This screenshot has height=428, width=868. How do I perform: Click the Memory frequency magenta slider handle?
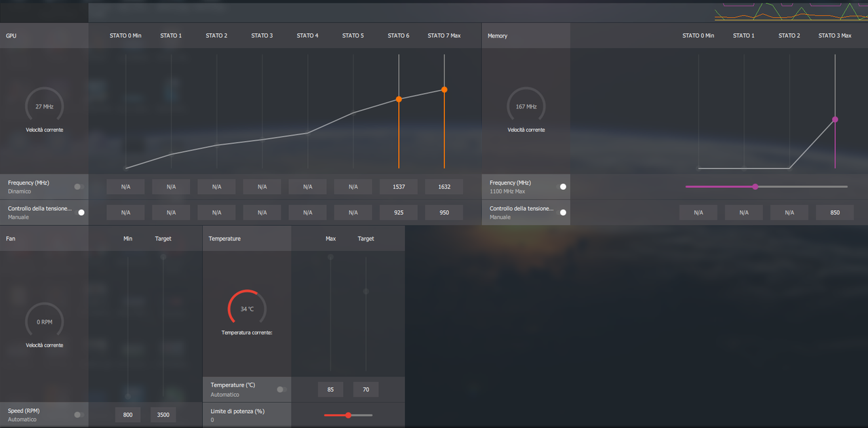click(x=755, y=187)
